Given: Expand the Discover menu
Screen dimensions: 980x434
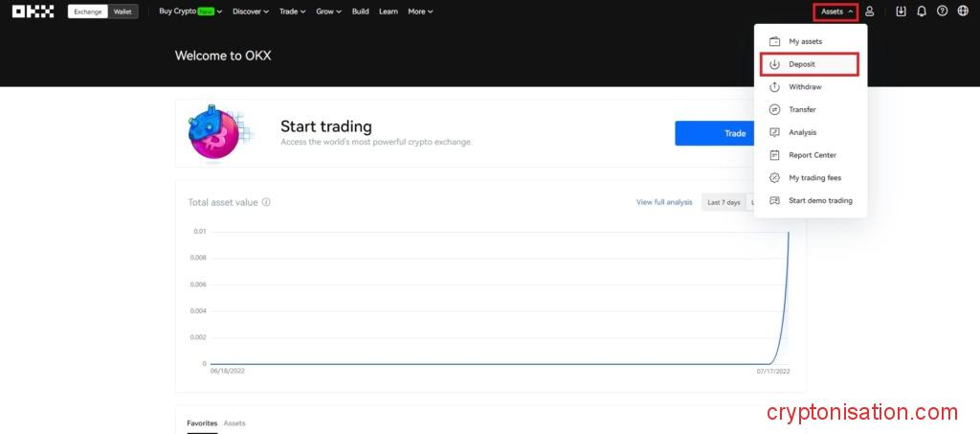Looking at the screenshot, I should point(251,11).
